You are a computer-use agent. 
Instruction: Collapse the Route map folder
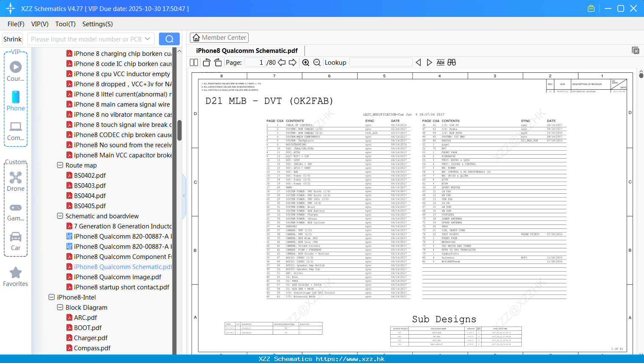coord(60,165)
